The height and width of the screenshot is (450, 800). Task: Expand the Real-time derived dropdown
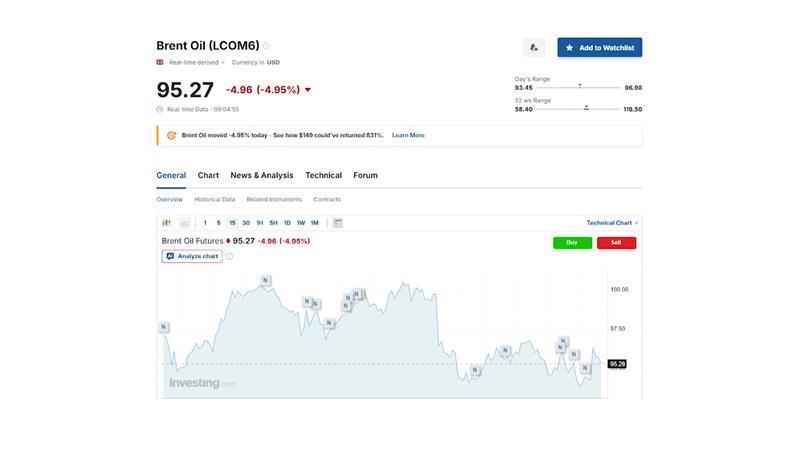196,62
